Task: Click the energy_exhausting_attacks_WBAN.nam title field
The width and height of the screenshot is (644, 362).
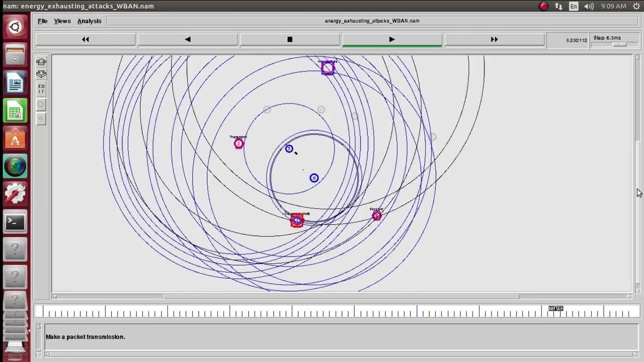Action: tap(372, 21)
